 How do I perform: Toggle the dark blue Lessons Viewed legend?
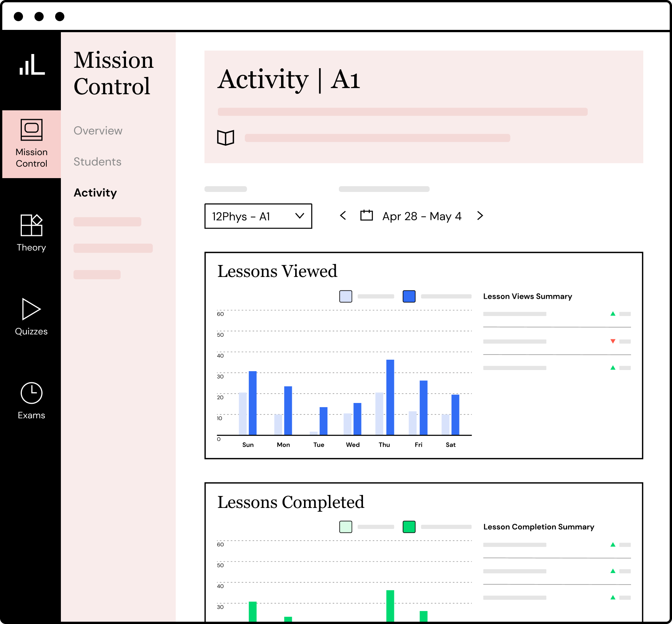(x=409, y=296)
